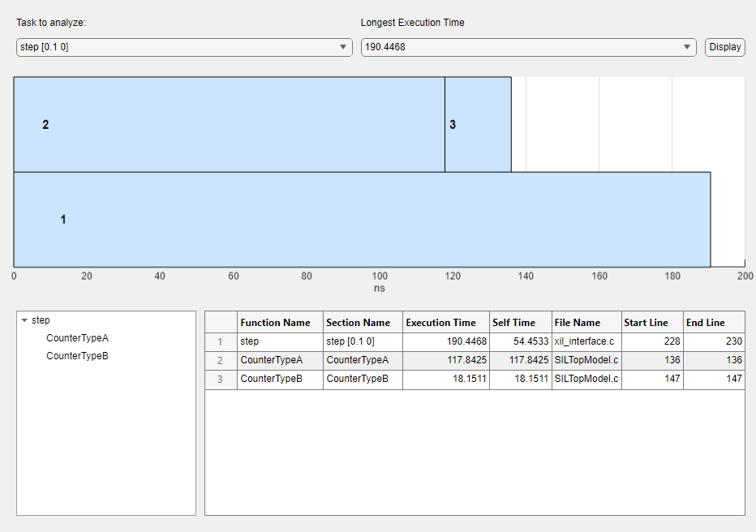
Task: Open the Longest Execution Time dropdown
Action: (528, 47)
